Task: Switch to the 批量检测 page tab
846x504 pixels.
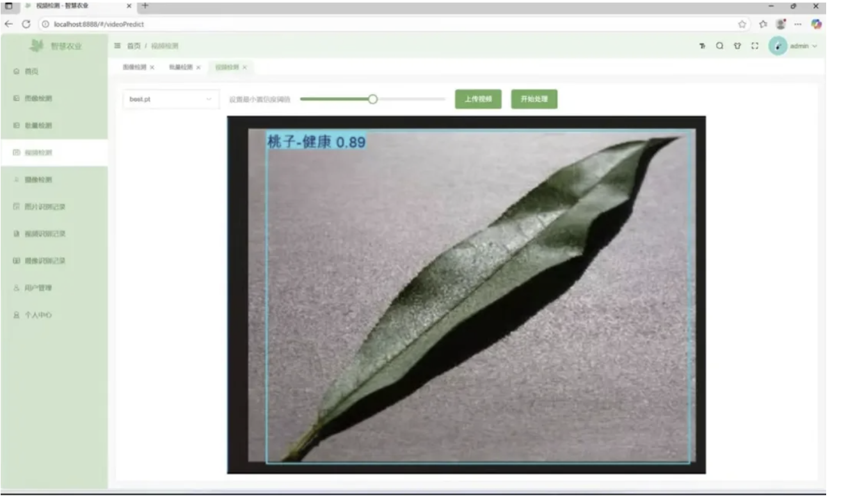Action: coord(181,67)
